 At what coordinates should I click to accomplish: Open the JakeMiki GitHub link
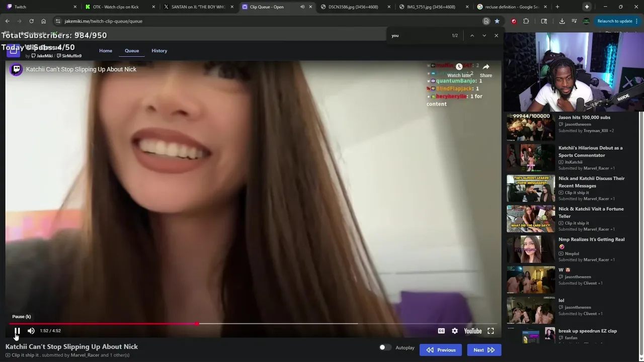coord(42,56)
